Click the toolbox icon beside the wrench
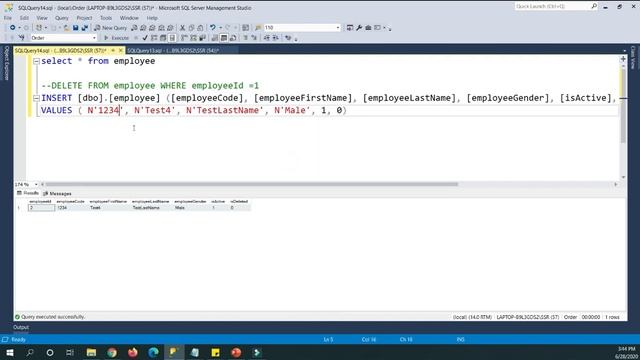Image resolution: width=640 pixels, height=360 pixels. [x=368, y=28]
